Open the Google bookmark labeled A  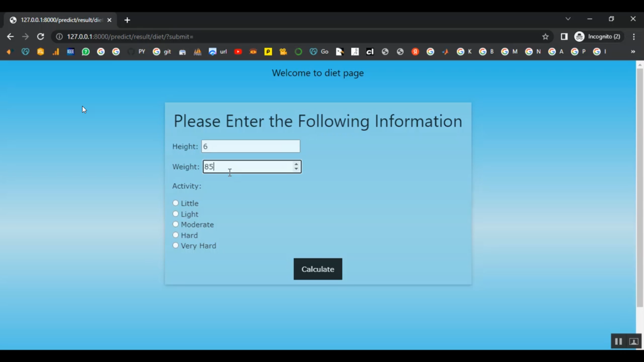(x=556, y=52)
